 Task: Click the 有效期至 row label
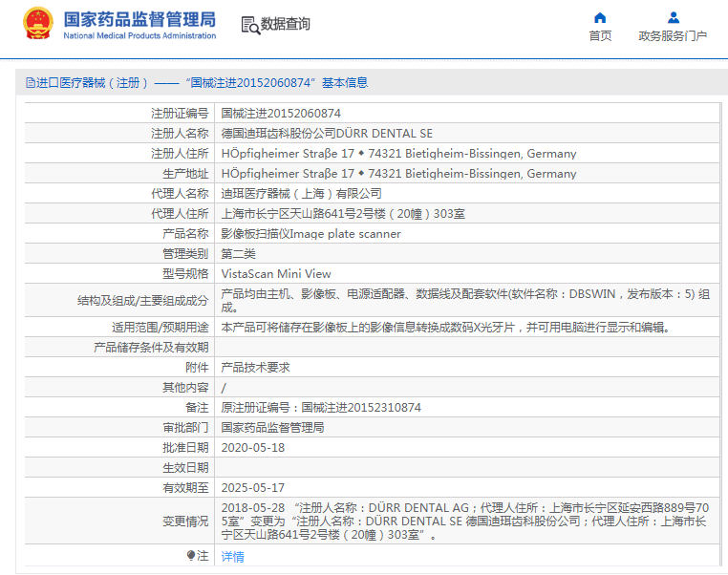[x=185, y=488]
